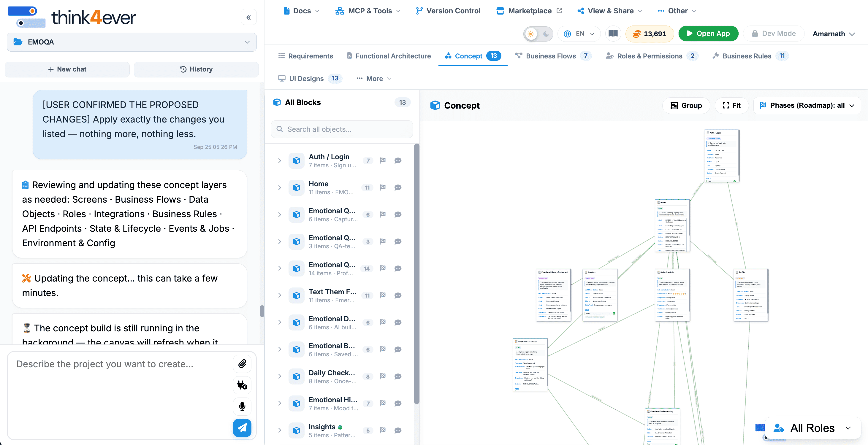Click the Fit canvas button
This screenshot has width=868, height=445.
pos(731,105)
